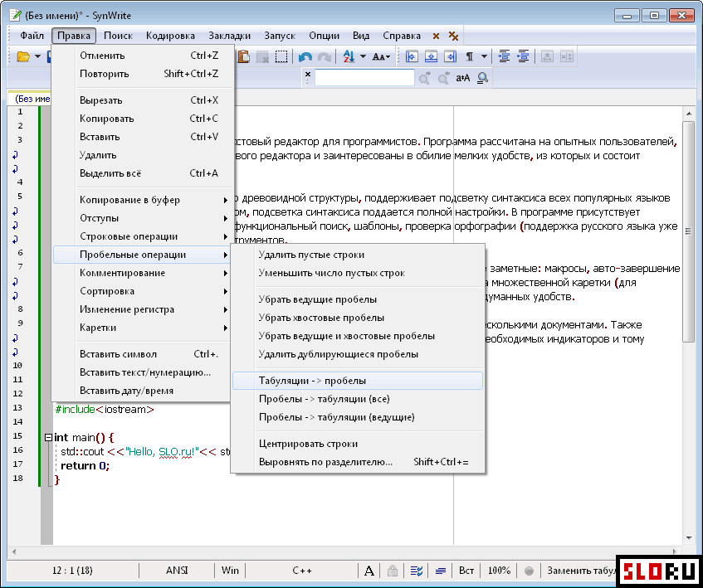Click the blue undo arrow icon
The width and height of the screenshot is (703, 588).
(305, 57)
